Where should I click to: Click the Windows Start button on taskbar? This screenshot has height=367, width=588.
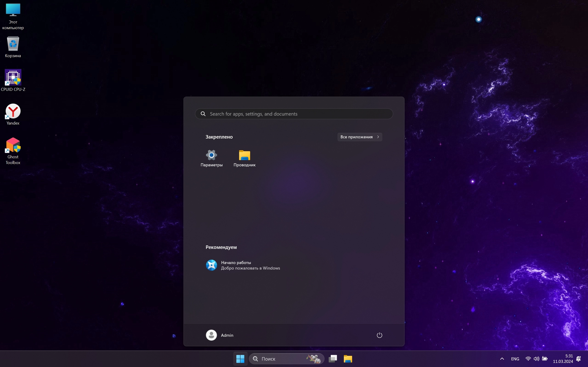click(240, 359)
